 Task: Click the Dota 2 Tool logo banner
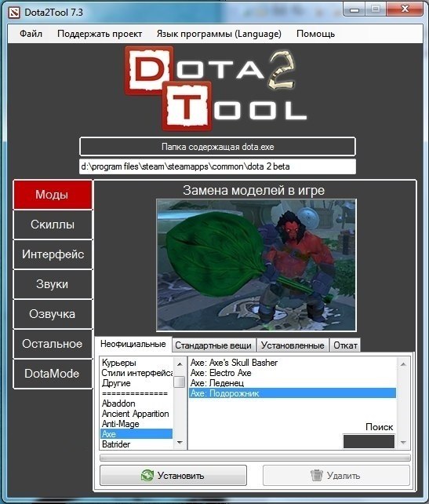point(216,89)
